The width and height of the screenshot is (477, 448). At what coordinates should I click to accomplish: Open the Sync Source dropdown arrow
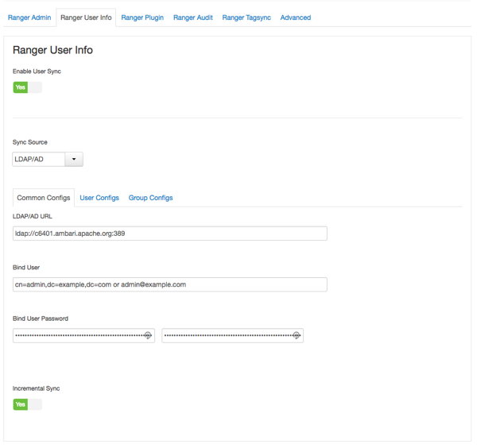[x=74, y=160]
